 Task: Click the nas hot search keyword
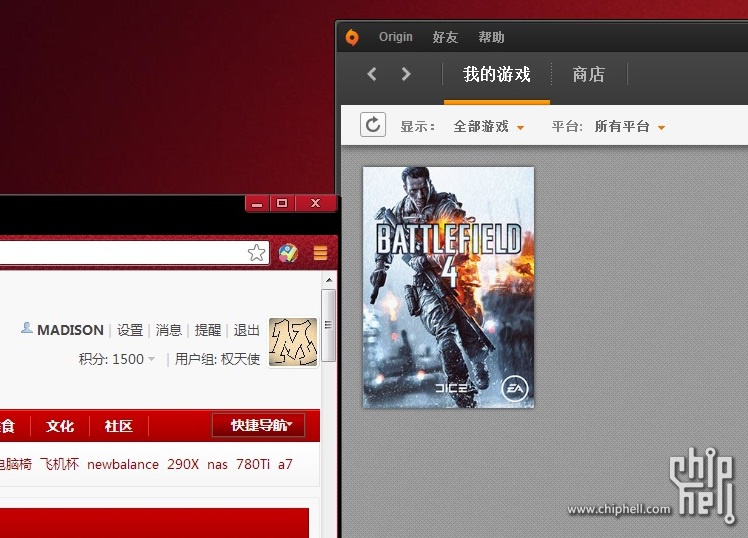click(x=217, y=464)
